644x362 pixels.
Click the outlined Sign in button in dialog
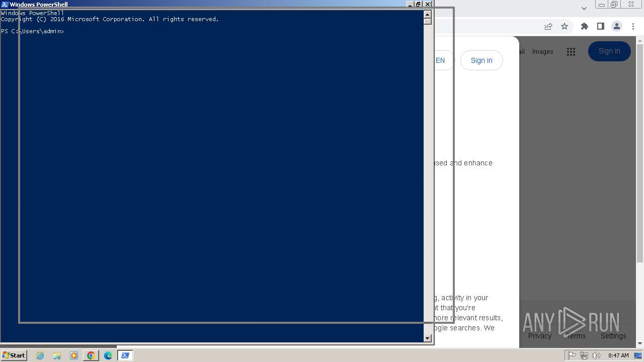[481, 60]
